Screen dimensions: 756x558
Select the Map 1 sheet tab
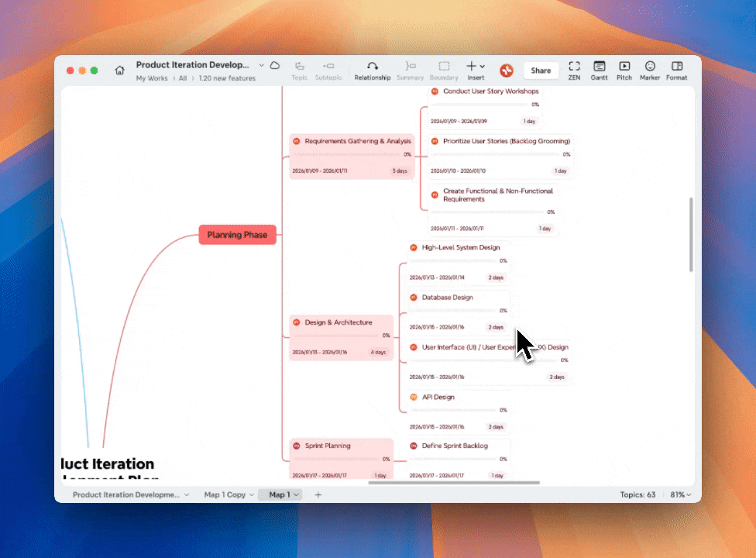280,494
